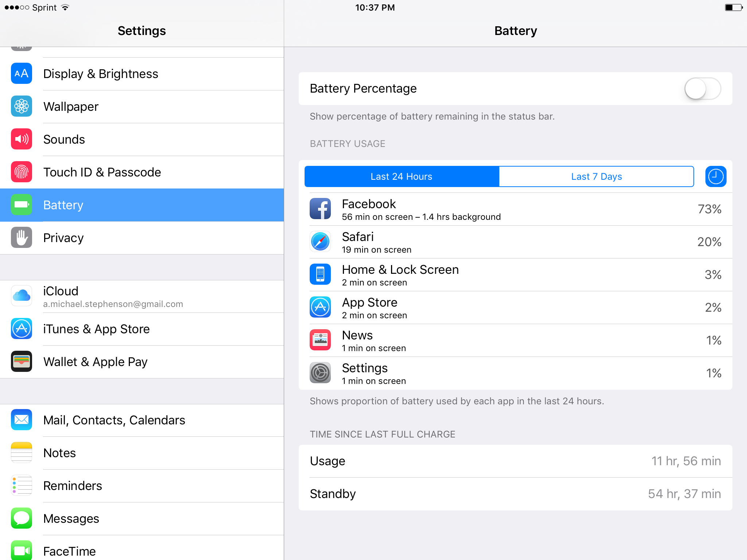Select the Last 24 Hours tab
Viewport: 747px width, 560px height.
402,176
